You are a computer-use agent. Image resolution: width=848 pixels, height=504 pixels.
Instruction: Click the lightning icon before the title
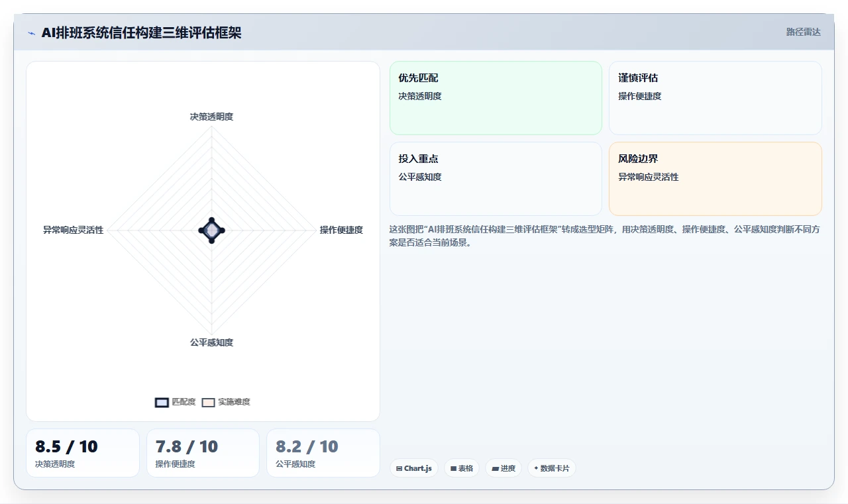[x=31, y=33]
